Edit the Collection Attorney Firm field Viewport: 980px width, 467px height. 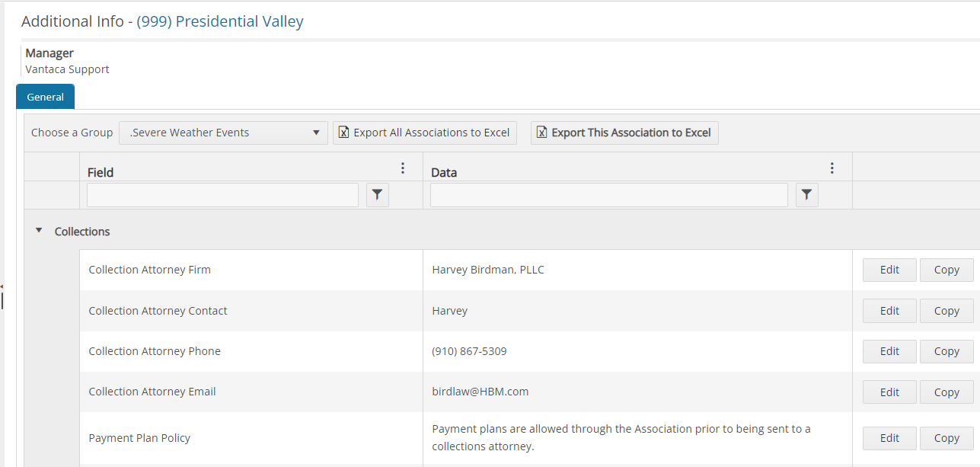coord(889,270)
